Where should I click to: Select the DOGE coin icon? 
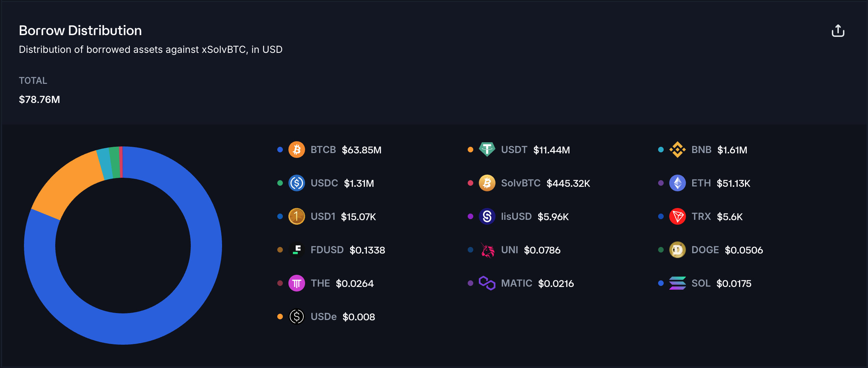click(677, 250)
